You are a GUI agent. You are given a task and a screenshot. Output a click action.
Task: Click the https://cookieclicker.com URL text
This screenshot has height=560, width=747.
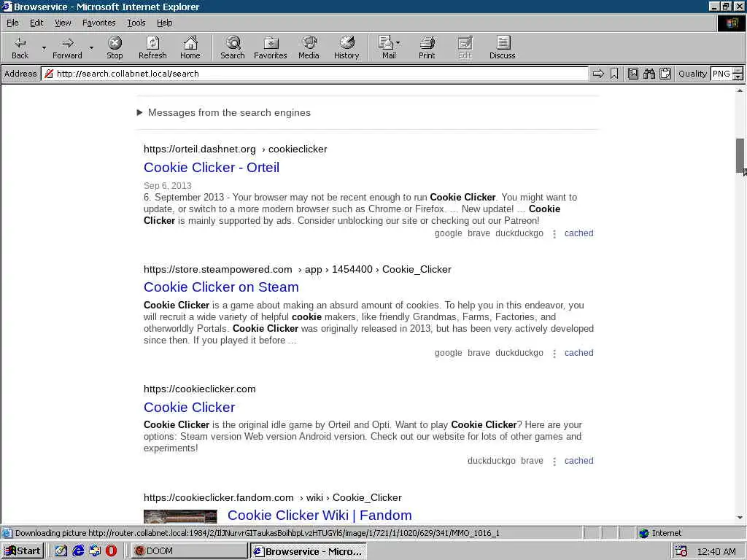tap(200, 389)
